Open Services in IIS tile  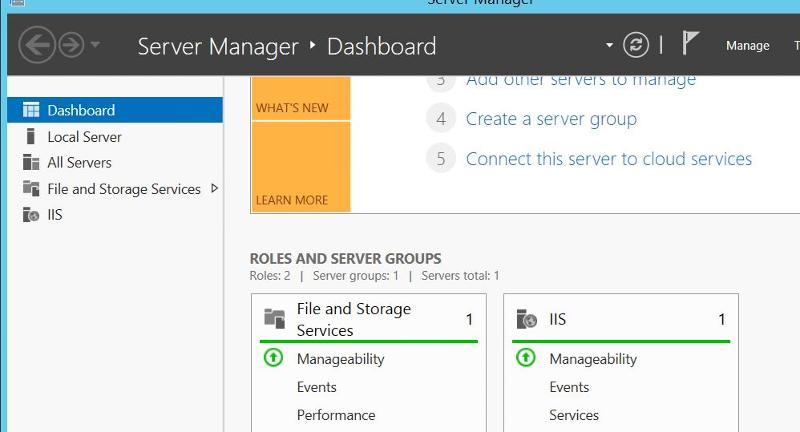[573, 415]
